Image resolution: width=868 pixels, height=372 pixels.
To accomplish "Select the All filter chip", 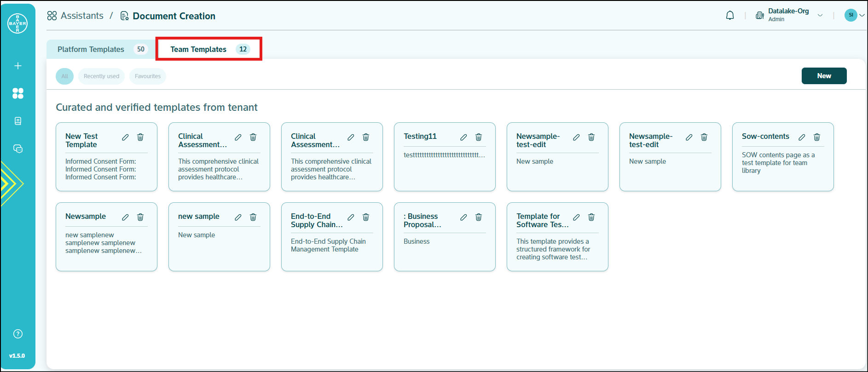I will (64, 76).
